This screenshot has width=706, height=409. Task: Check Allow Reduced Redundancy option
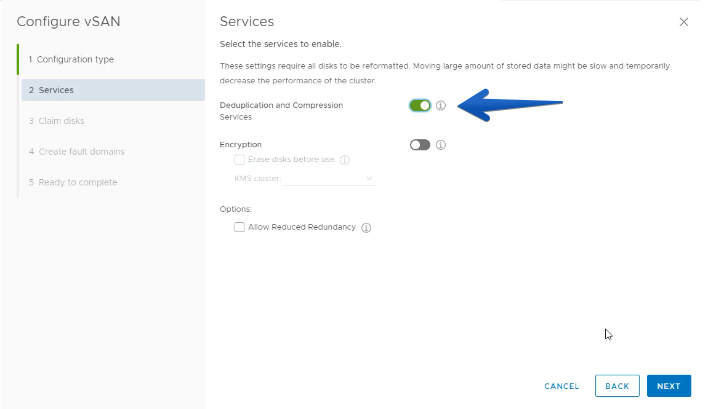coord(239,227)
